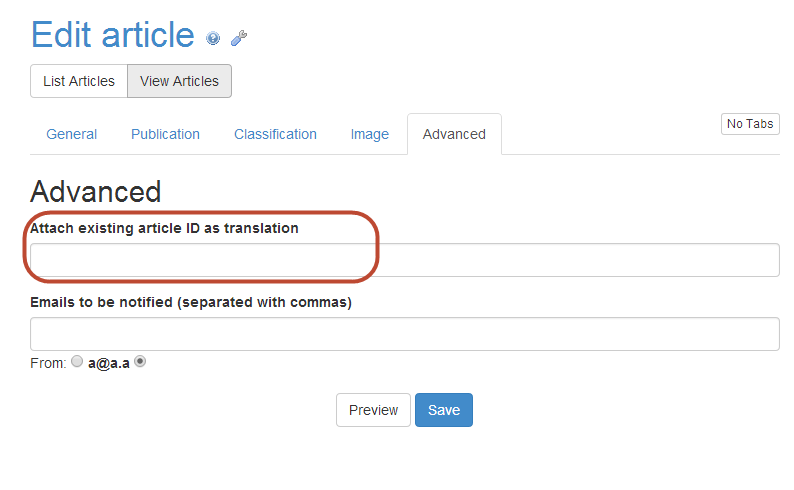Toggle the No Tabs button
This screenshot has height=490, width=794.
coord(750,124)
